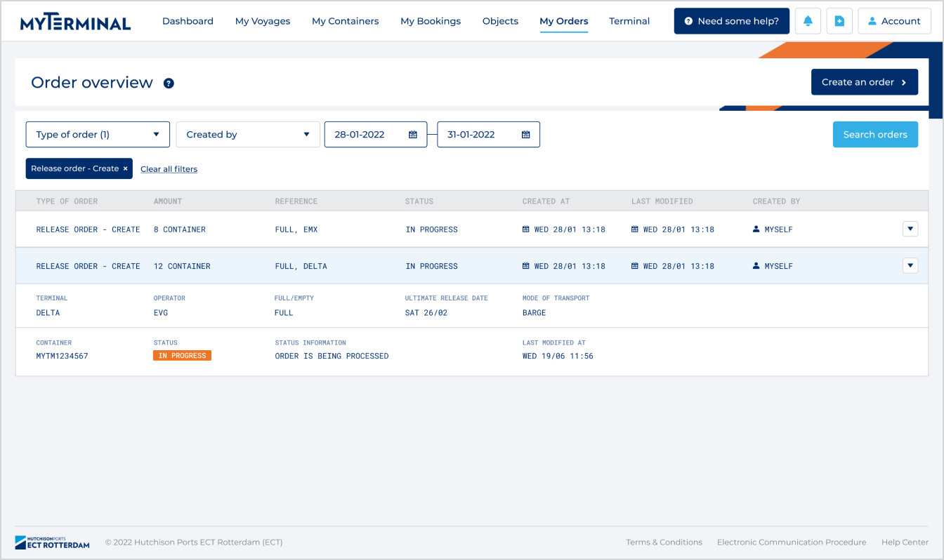Click the help question mark beside Order overview

(x=169, y=83)
